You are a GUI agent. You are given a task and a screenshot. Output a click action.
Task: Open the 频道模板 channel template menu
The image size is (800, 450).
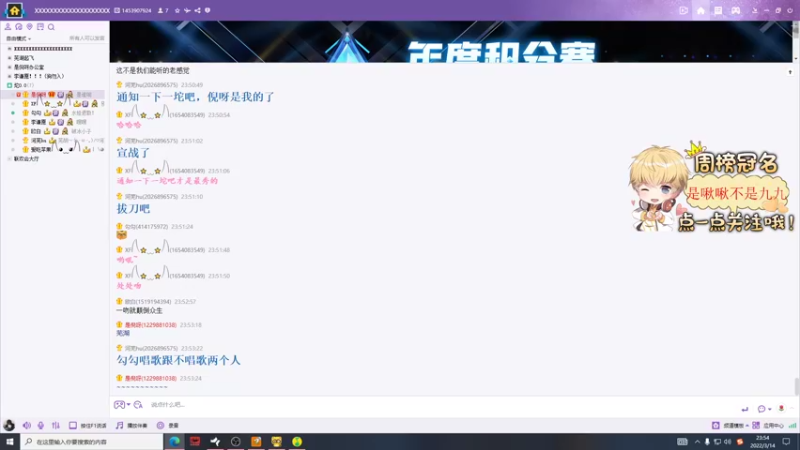coord(730,425)
